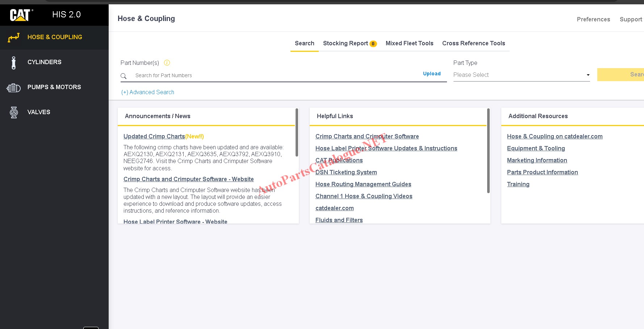Open Channel 1 Hose & Coupling Videos
This screenshot has width=644, height=329.
point(364,196)
